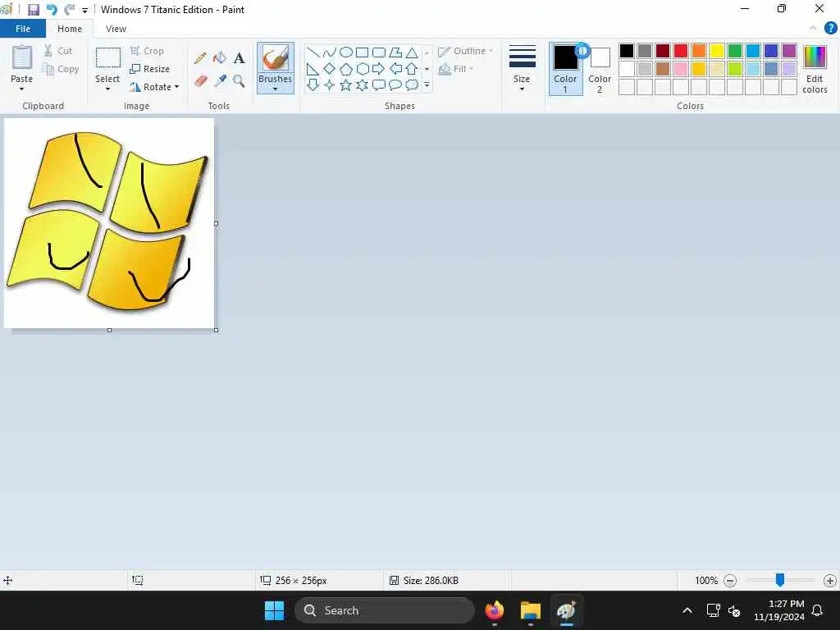Image resolution: width=840 pixels, height=630 pixels.
Task: Open Customize Quick Access Toolbar dropdown
Action: [84, 10]
